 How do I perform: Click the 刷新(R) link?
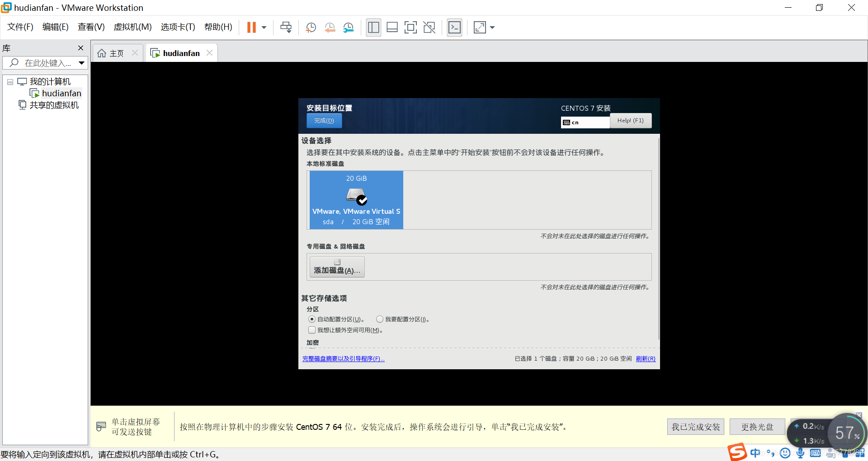(646, 359)
